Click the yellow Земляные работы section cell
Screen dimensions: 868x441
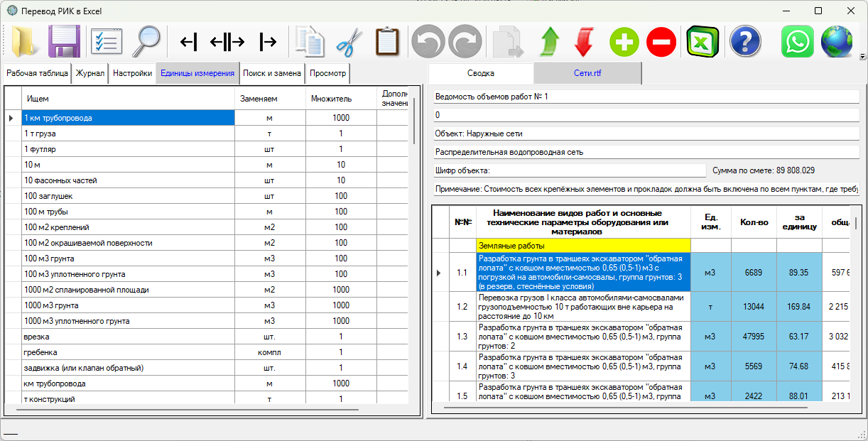point(582,245)
